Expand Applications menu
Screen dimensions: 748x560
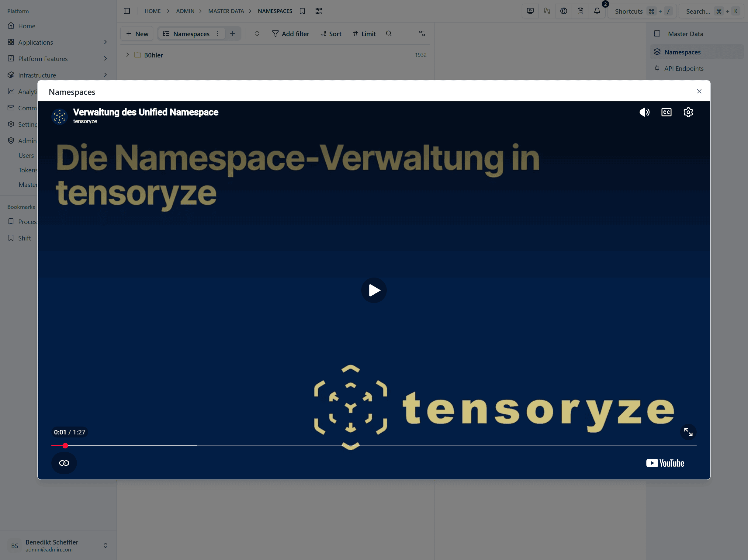click(x=58, y=42)
